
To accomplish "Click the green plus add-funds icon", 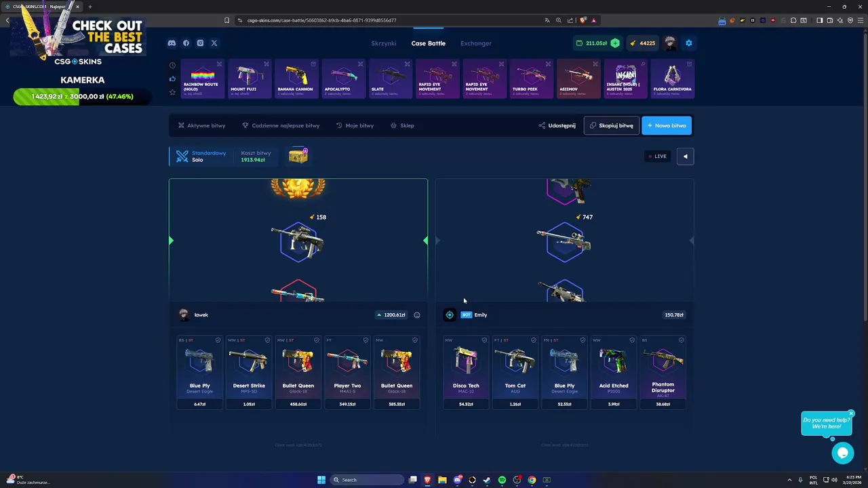I will tap(615, 43).
